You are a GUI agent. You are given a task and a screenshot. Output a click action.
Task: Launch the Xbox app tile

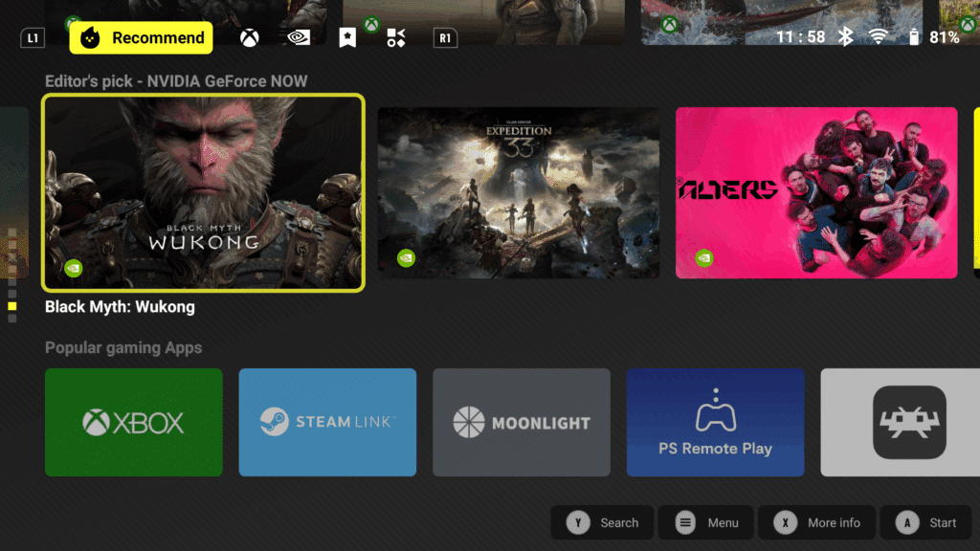pyautogui.click(x=134, y=422)
